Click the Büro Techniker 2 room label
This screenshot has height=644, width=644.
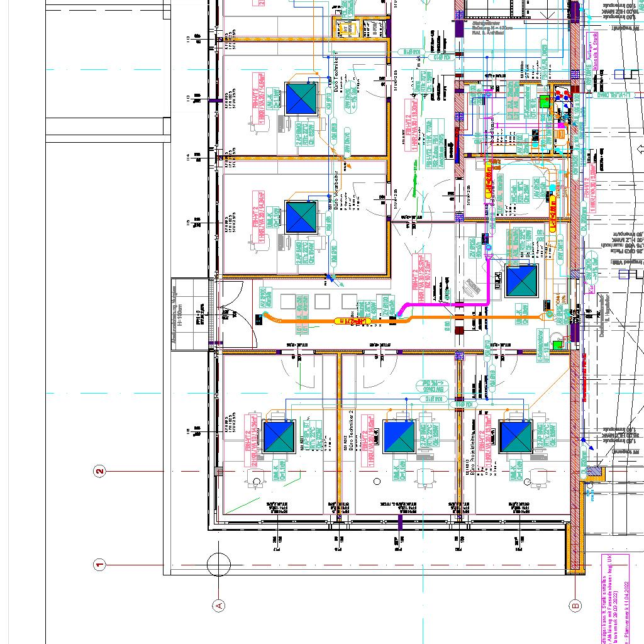point(351,430)
